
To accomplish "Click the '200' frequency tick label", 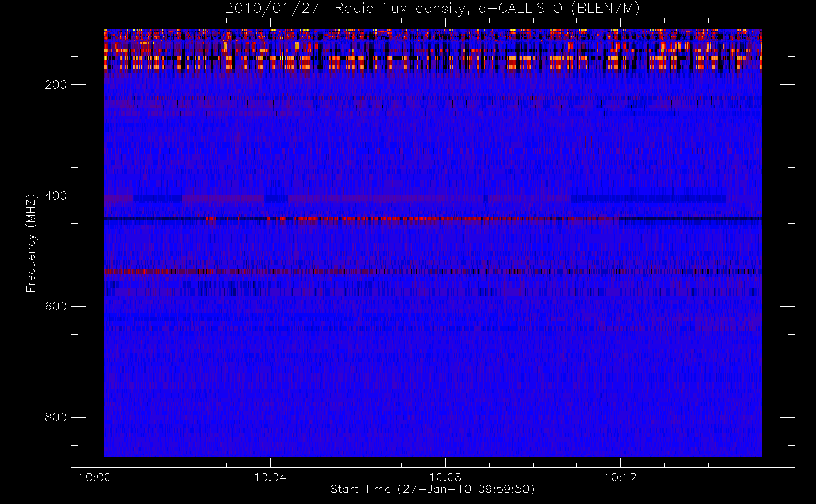I will coord(56,85).
